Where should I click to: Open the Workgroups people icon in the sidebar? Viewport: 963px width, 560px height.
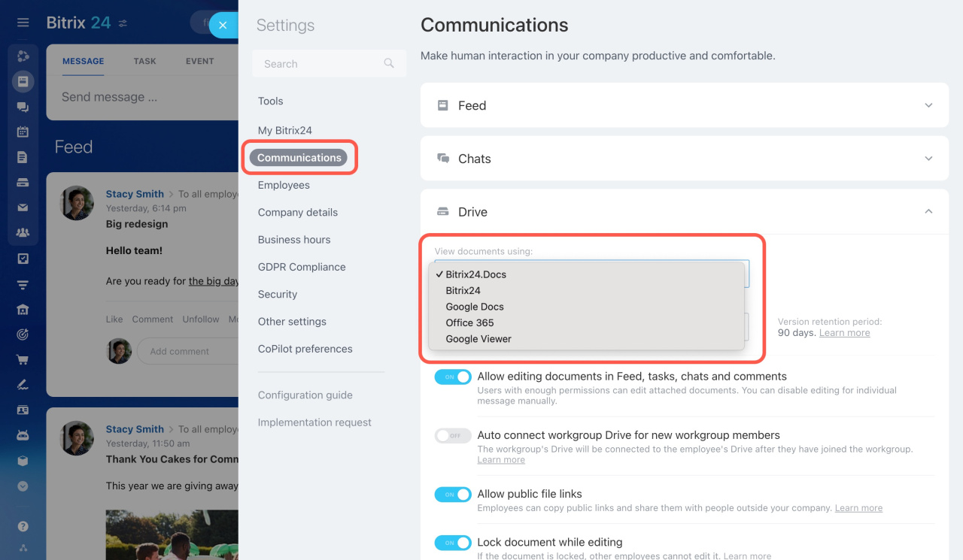pyautogui.click(x=23, y=233)
